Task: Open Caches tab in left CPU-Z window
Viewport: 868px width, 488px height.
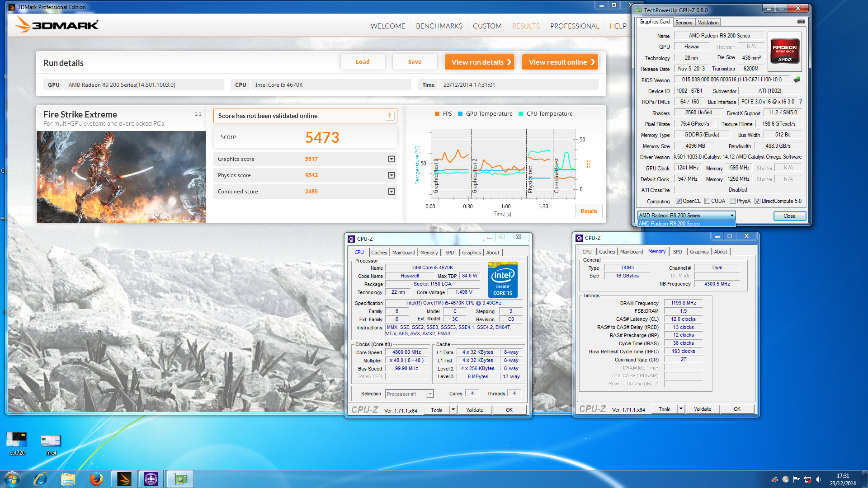Action: [379, 253]
